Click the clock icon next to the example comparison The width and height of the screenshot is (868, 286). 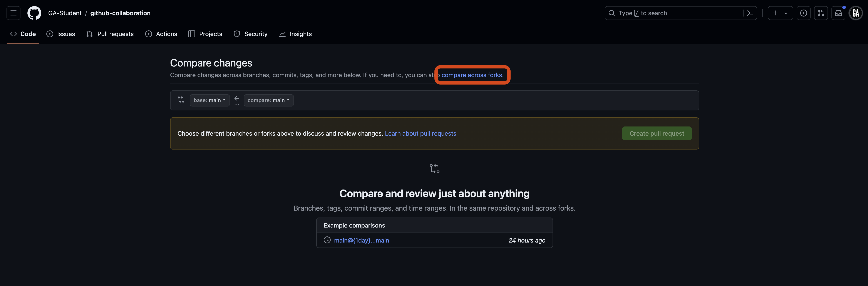pos(327,240)
